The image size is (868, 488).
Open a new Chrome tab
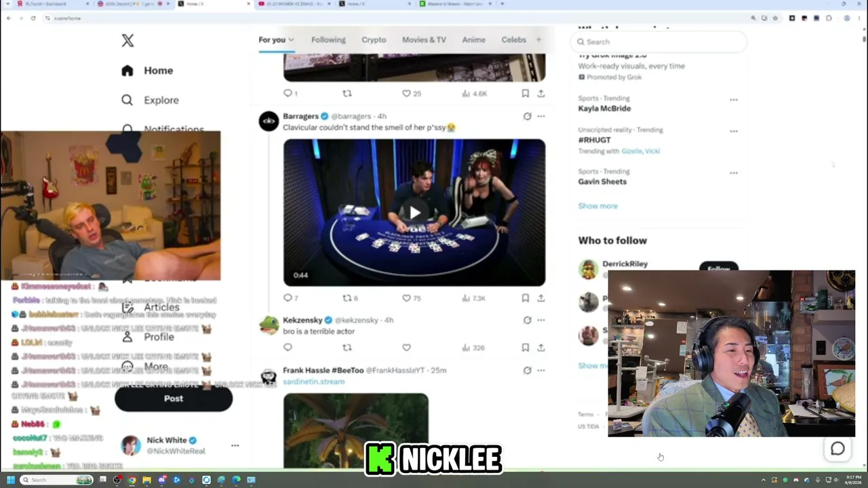502,4
